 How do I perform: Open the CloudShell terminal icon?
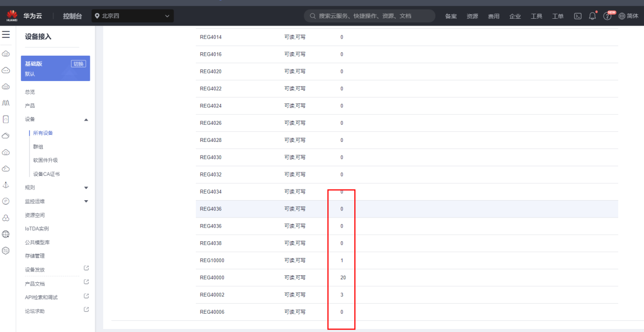tap(578, 16)
